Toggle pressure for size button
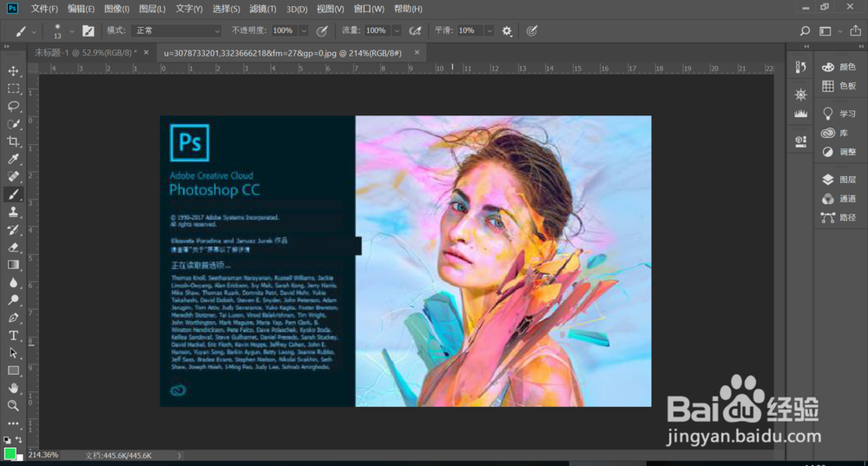 point(531,31)
